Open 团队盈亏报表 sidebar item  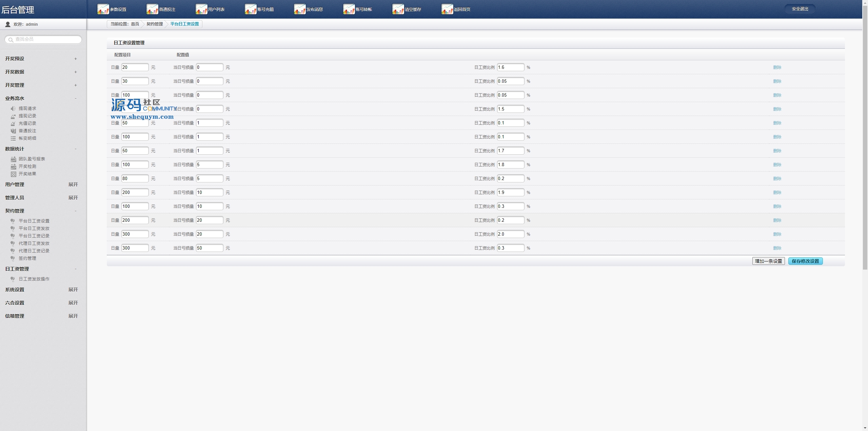click(32, 159)
